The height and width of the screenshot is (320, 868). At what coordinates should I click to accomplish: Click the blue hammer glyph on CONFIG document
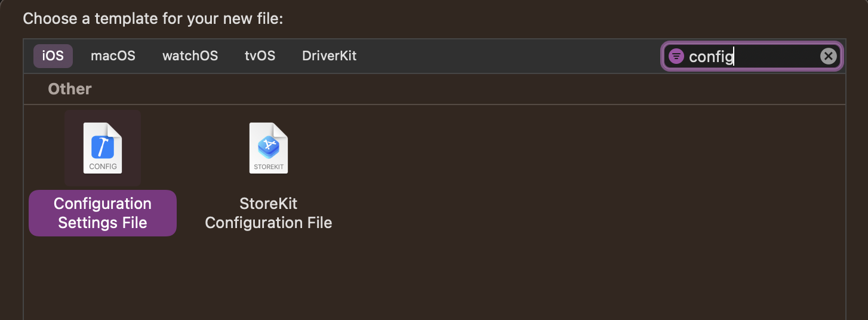click(103, 146)
